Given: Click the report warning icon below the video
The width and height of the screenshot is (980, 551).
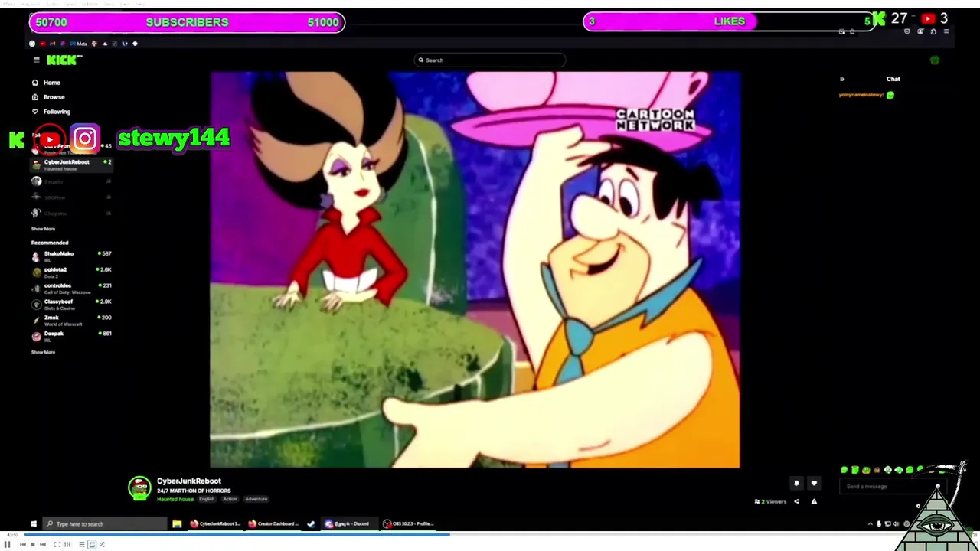Looking at the screenshot, I should pos(814,501).
